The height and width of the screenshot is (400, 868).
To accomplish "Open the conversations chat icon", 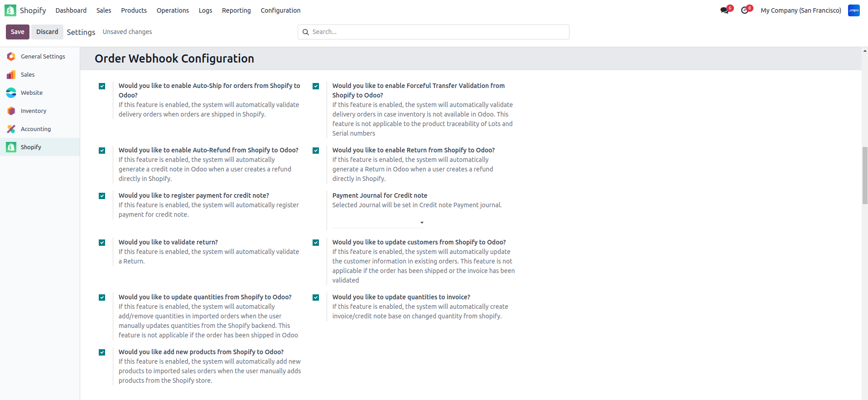I will 725,10.
